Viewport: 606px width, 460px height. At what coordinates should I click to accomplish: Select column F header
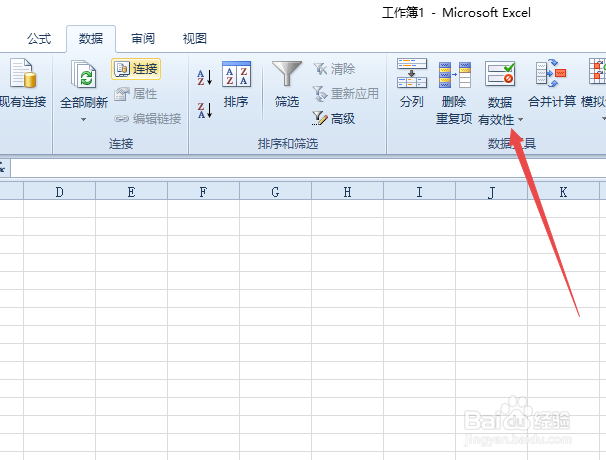coord(203,191)
